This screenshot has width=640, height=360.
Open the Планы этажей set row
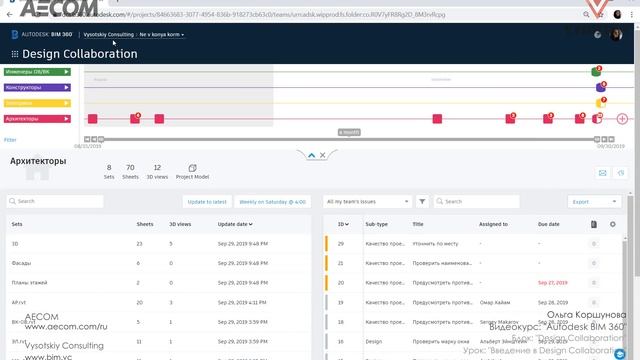click(x=159, y=282)
